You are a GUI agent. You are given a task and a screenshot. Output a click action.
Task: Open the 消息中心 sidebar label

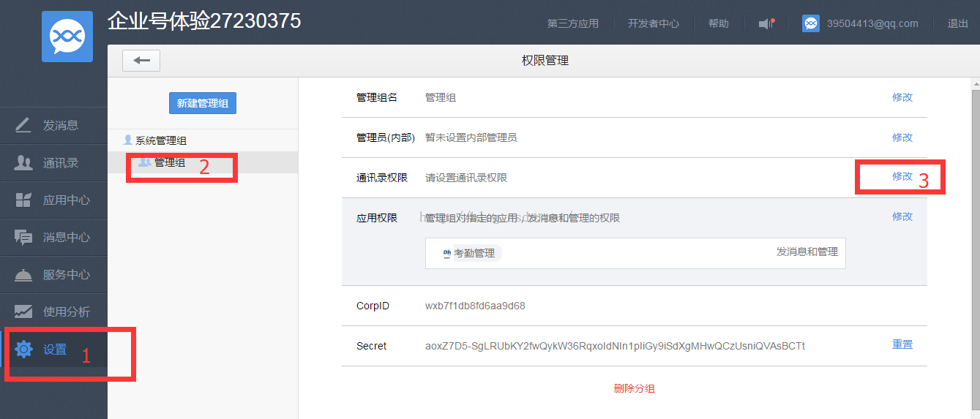click(x=67, y=237)
